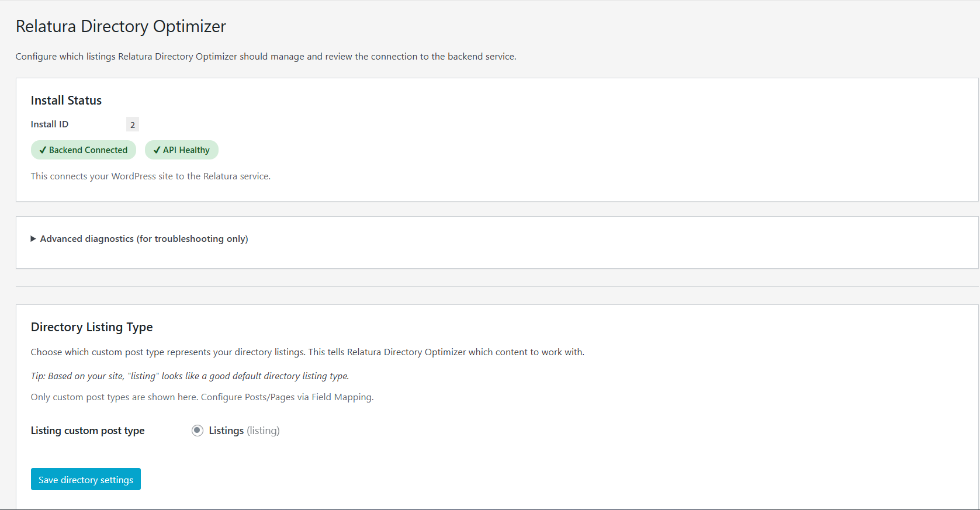This screenshot has height=510, width=980.
Task: Click the page description below the title
Action: coord(266,57)
